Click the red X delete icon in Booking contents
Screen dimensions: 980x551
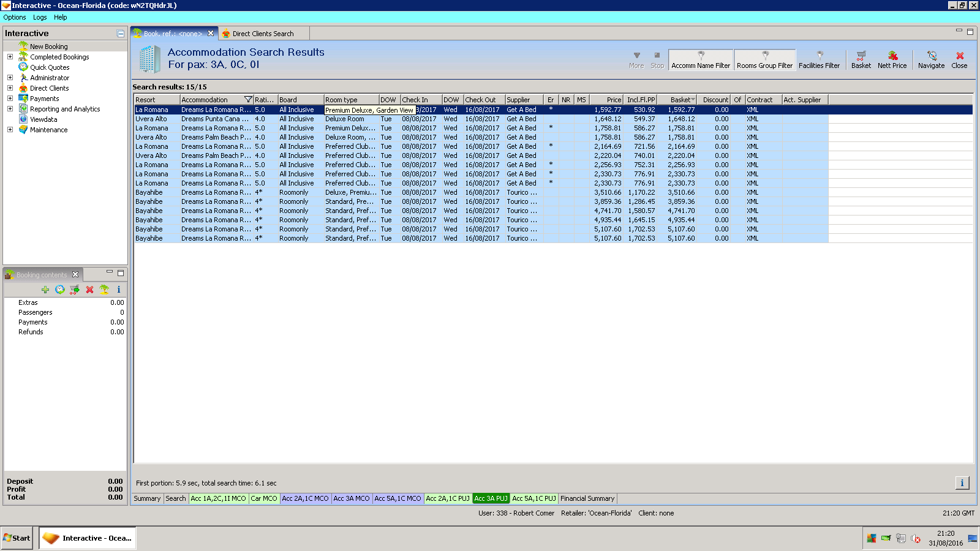pos(89,290)
